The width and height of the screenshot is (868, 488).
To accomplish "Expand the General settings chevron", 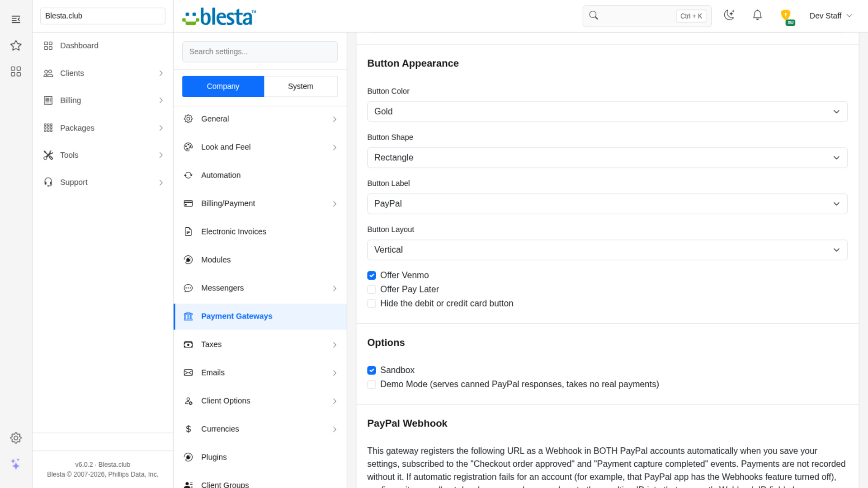I will click(x=335, y=119).
